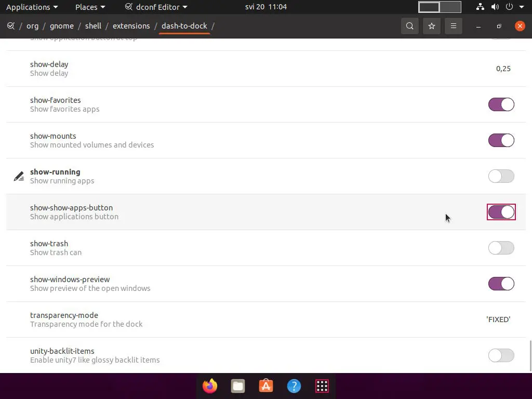The height and width of the screenshot is (399, 532).
Task: Switch to the second workspace thumbnail
Action: pos(450,7)
